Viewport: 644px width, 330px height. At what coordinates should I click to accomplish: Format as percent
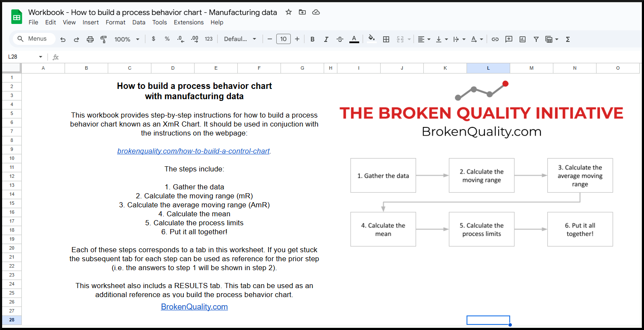(167, 39)
